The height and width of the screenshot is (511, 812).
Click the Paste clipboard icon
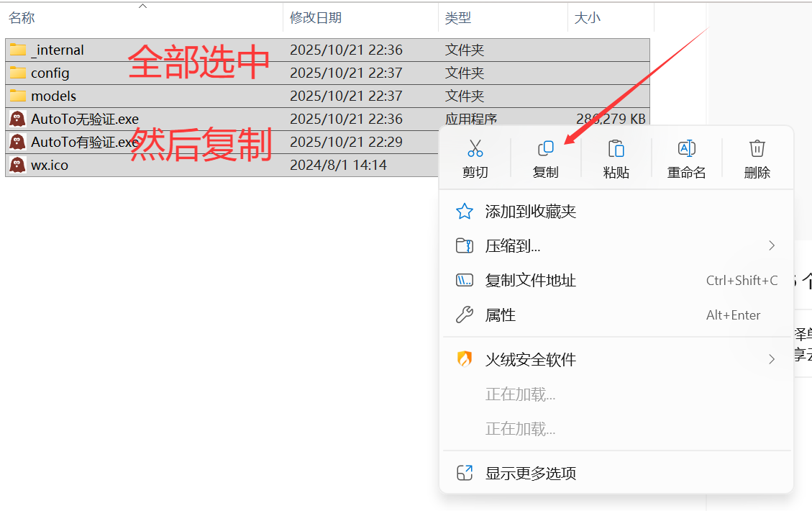616,149
